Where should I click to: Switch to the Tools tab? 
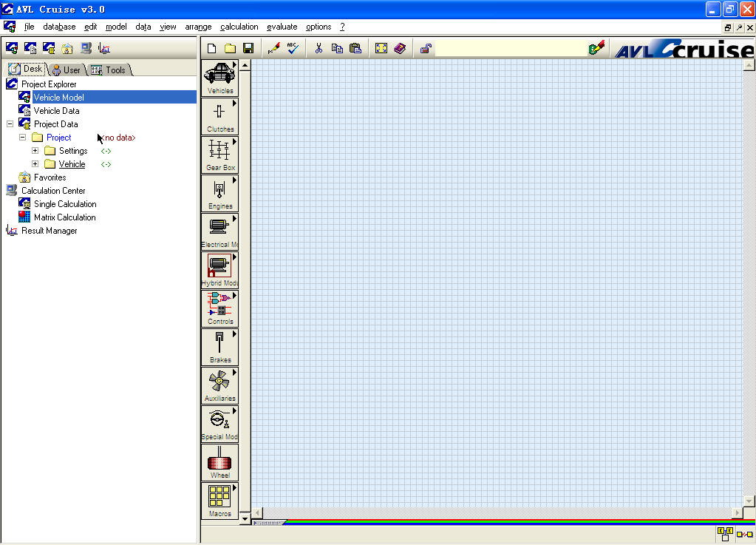[110, 70]
